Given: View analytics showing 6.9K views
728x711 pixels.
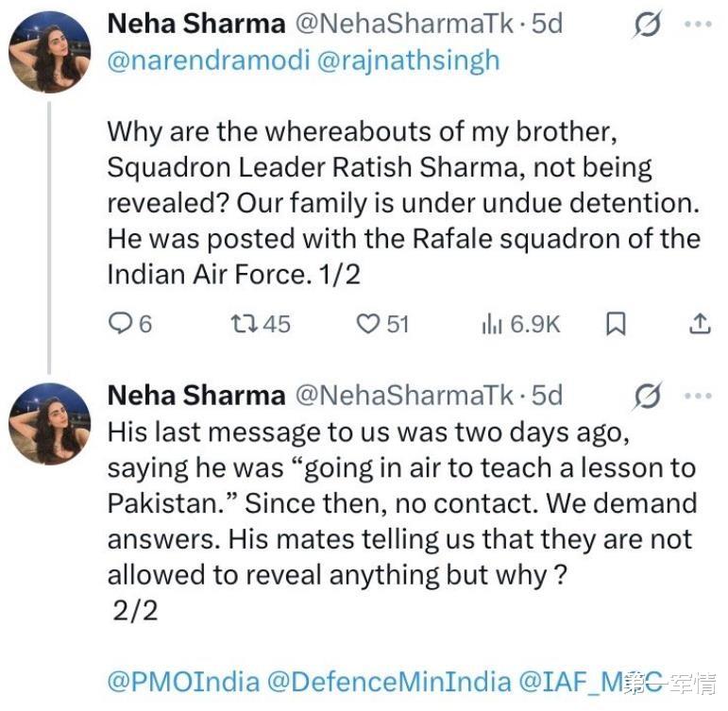Looking at the screenshot, I should pos(492,325).
